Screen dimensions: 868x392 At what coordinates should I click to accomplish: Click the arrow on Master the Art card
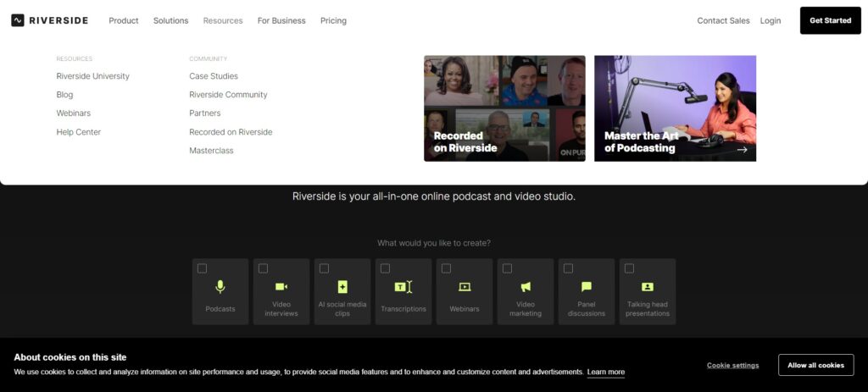point(743,149)
